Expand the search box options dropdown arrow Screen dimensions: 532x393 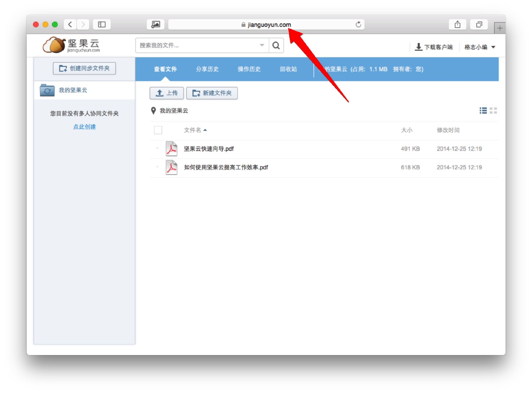(x=262, y=45)
